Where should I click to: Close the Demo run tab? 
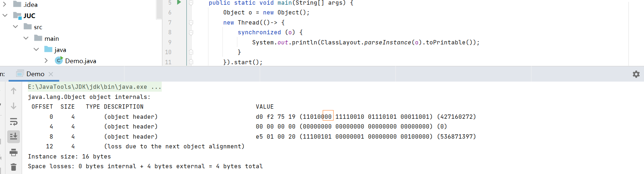pos(51,74)
